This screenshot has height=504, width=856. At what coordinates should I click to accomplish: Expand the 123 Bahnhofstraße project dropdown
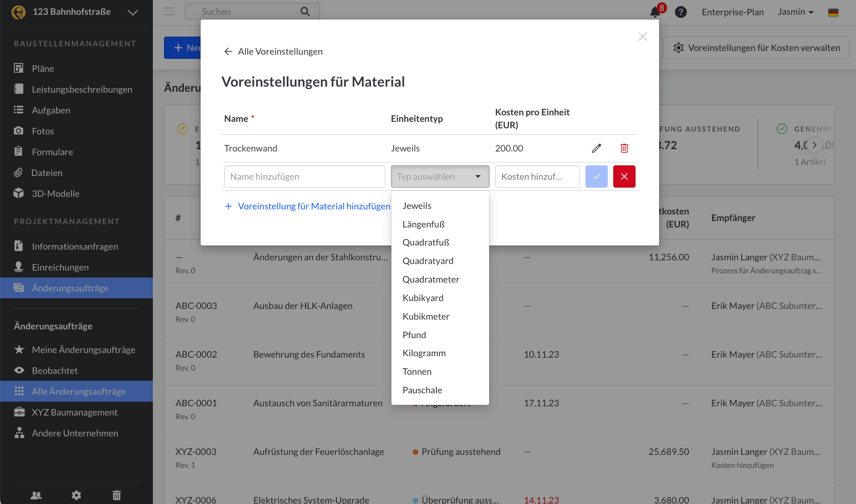(x=133, y=13)
